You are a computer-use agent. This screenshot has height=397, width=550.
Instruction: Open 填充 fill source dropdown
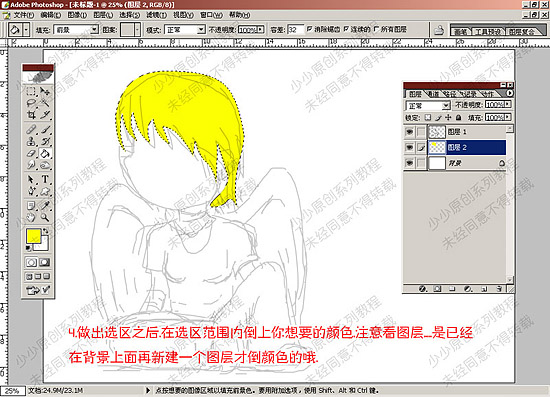(x=94, y=29)
